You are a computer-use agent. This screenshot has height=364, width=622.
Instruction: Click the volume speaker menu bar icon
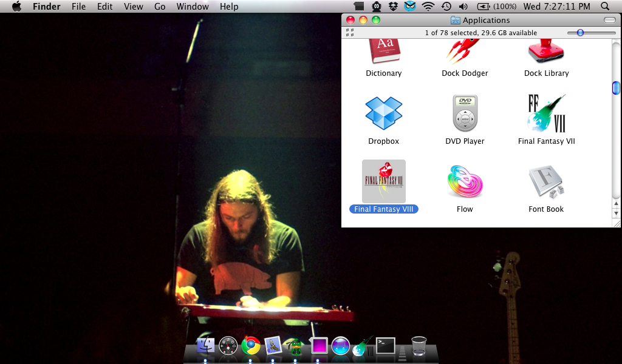tap(463, 6)
